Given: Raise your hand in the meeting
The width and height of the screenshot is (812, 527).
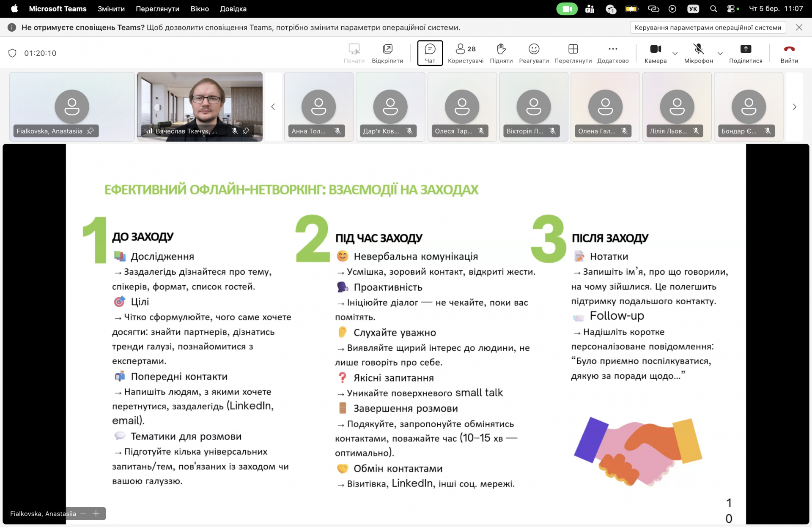Looking at the screenshot, I should point(501,53).
